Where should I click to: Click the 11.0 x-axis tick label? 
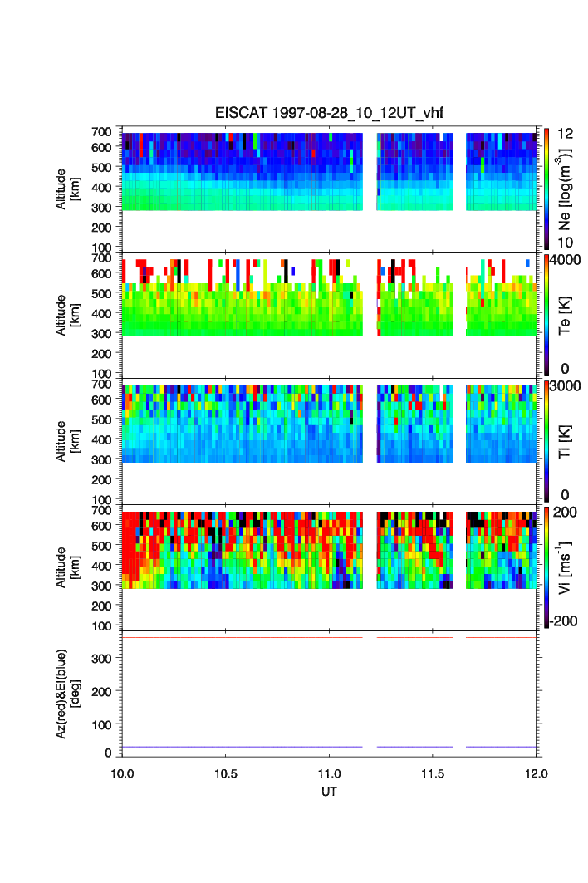click(x=329, y=773)
